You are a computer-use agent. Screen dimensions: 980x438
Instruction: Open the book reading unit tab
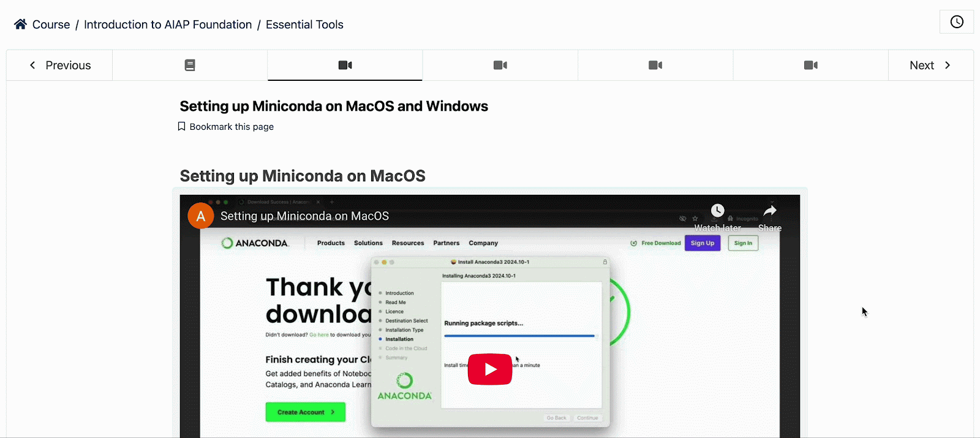coord(190,65)
